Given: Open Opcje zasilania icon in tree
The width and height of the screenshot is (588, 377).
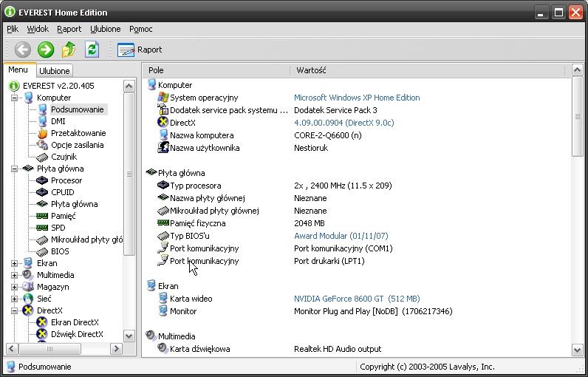Looking at the screenshot, I should coord(42,145).
